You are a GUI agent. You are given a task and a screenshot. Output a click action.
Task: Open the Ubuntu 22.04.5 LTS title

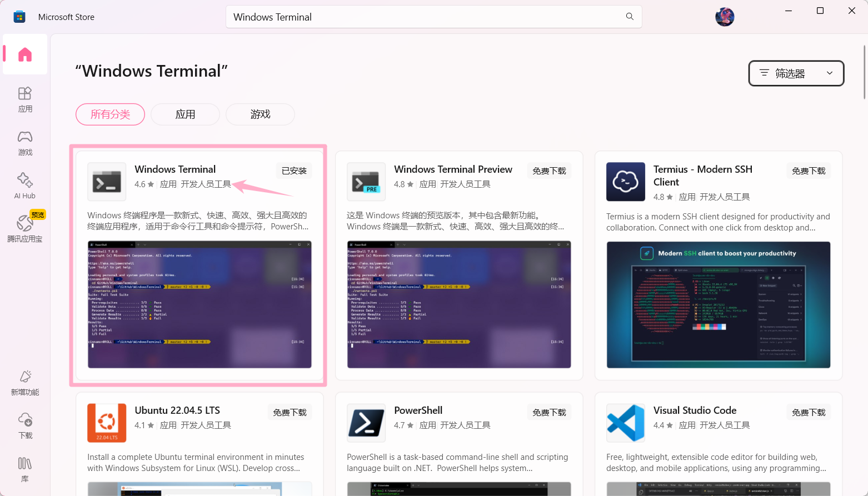point(177,410)
